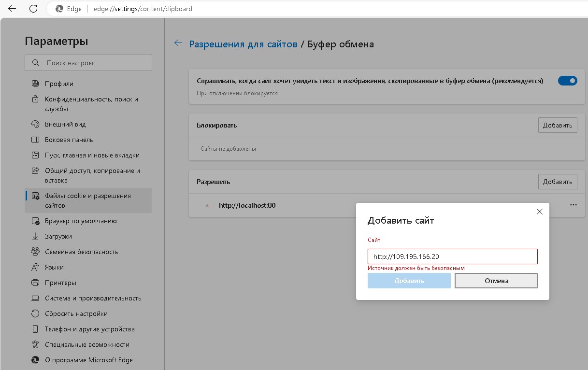
Task: Click the Сбросить настройки reset icon
Action: coord(35,313)
